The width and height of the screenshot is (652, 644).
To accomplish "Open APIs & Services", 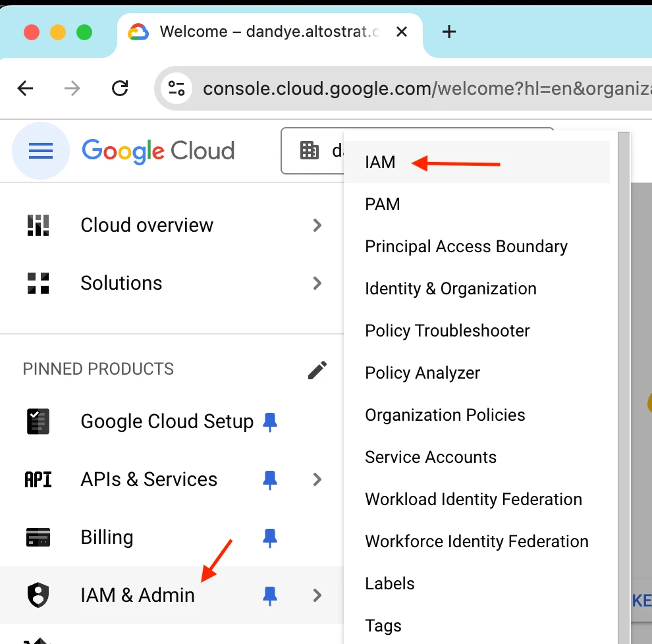I will (172, 479).
